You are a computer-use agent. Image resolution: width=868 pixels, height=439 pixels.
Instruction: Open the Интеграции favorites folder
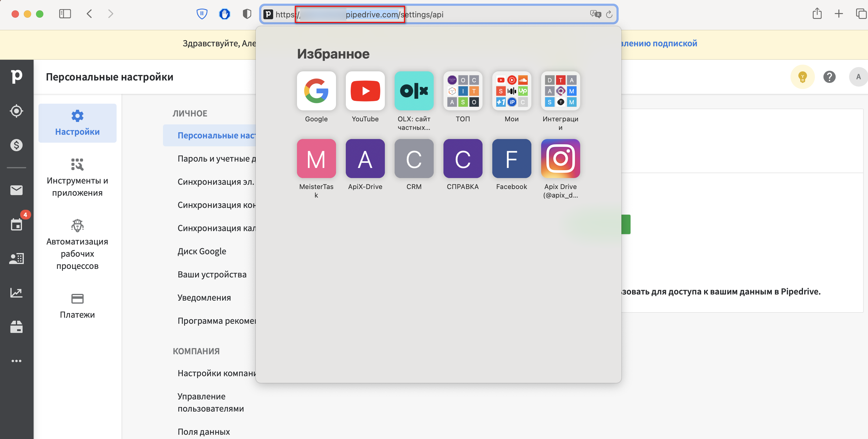[560, 91]
